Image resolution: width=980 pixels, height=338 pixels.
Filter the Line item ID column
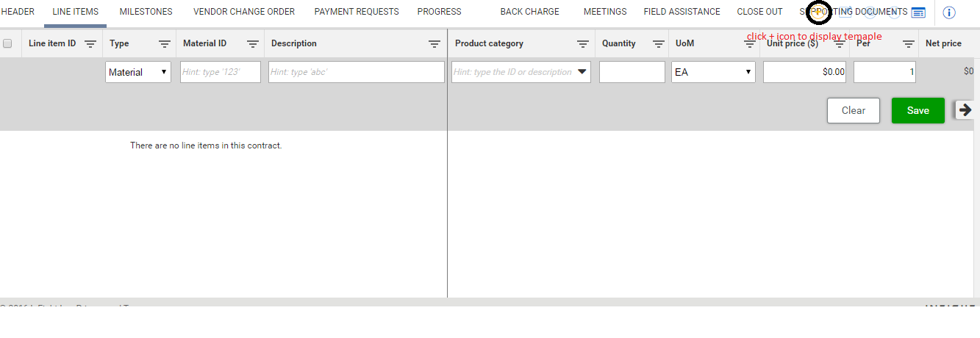click(90, 44)
